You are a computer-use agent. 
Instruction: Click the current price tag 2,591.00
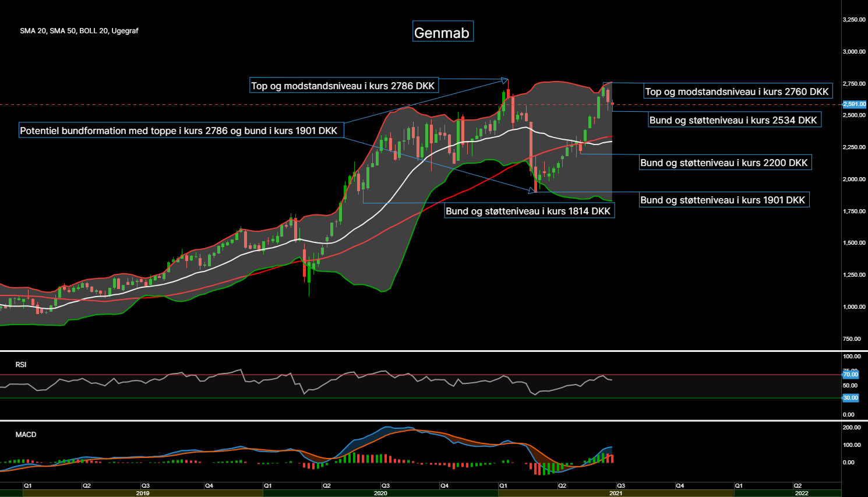855,104
